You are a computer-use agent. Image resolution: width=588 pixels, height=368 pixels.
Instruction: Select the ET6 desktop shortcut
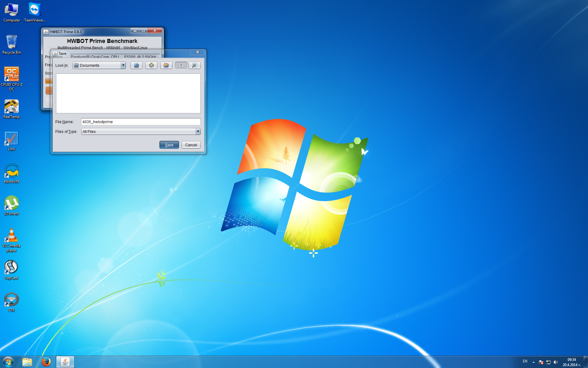point(12,302)
